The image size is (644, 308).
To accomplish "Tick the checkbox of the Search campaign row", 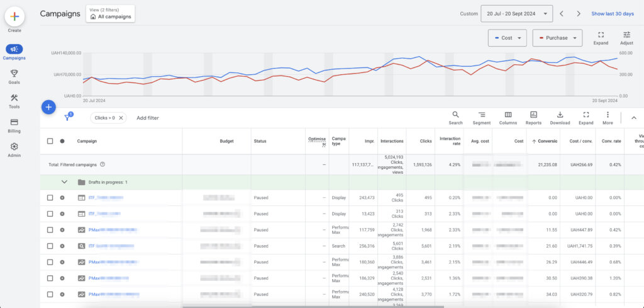I will (50, 246).
